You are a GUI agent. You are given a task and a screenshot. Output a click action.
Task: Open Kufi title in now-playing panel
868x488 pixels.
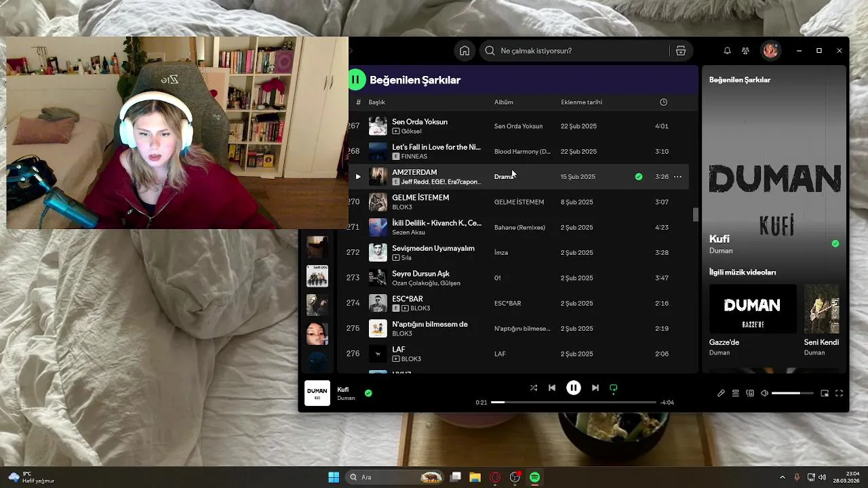point(719,239)
